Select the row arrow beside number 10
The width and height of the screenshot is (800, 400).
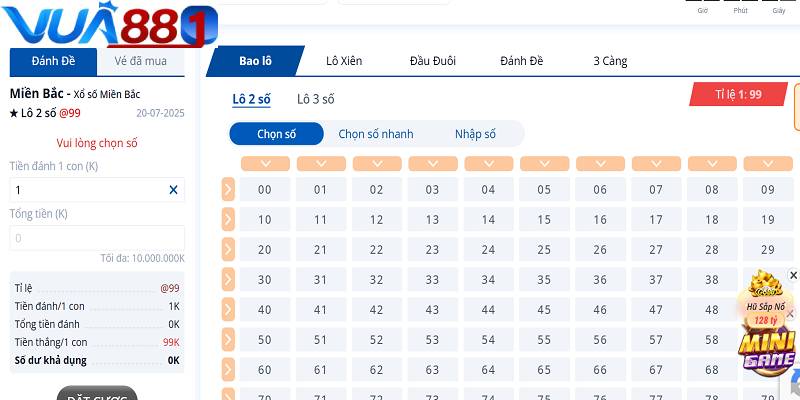228,219
